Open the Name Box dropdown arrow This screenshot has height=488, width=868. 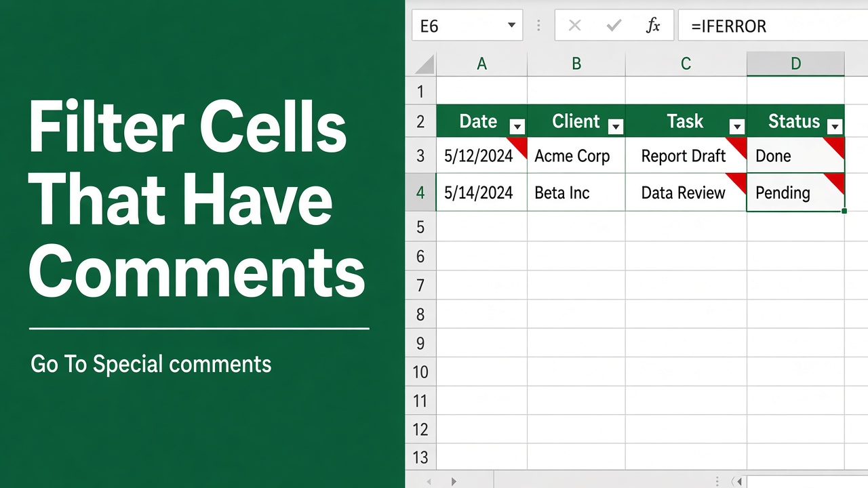[x=511, y=26]
